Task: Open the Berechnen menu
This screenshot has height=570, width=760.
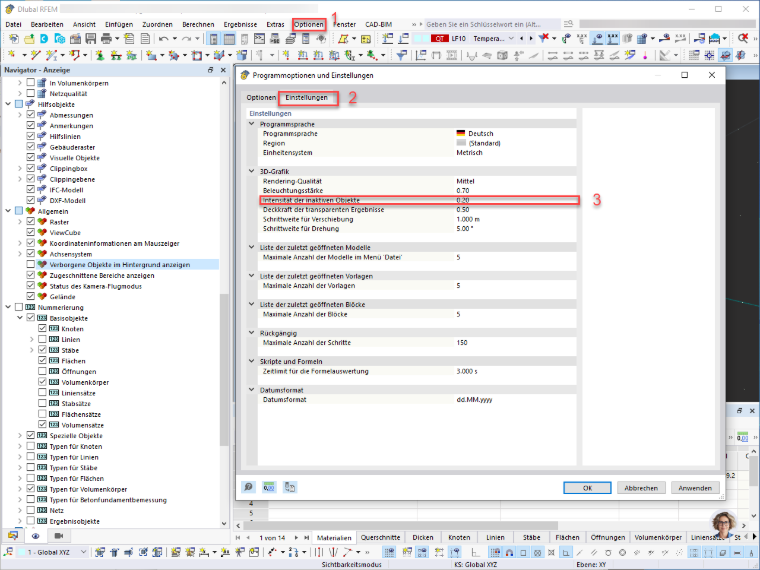Action: click(x=198, y=24)
